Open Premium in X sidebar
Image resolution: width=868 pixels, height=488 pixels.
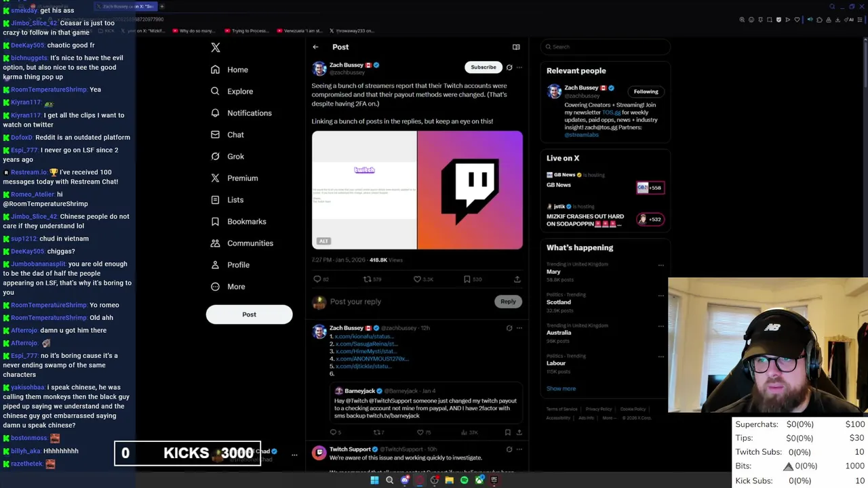234,178
